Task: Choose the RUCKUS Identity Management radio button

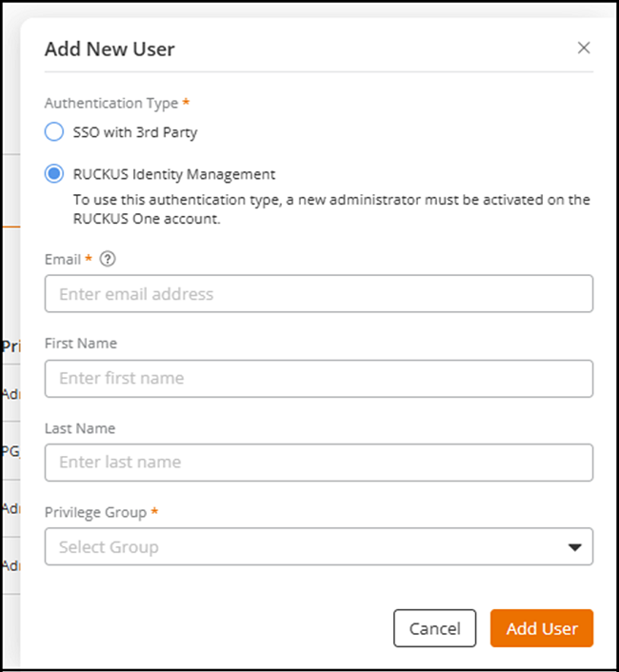Action: pos(54,174)
